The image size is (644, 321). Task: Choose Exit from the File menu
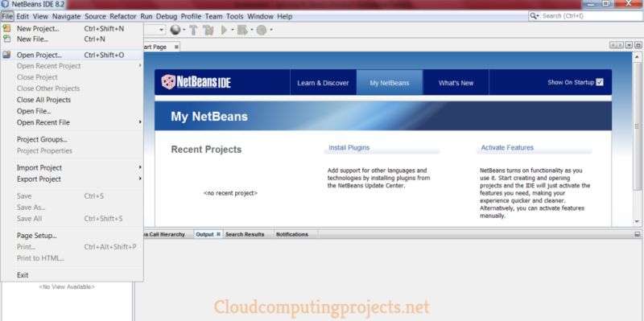72,275
